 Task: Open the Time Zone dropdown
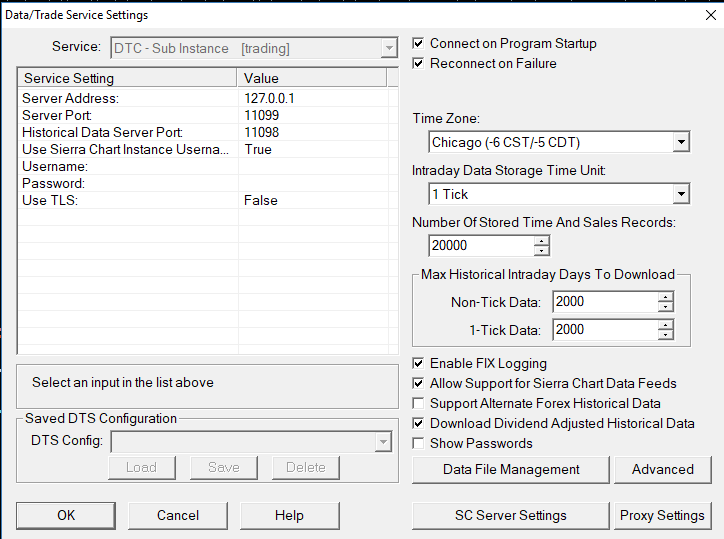coord(681,142)
